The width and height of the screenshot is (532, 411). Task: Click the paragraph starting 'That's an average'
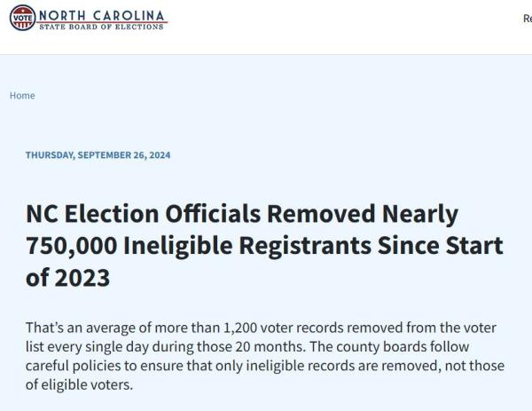point(265,356)
